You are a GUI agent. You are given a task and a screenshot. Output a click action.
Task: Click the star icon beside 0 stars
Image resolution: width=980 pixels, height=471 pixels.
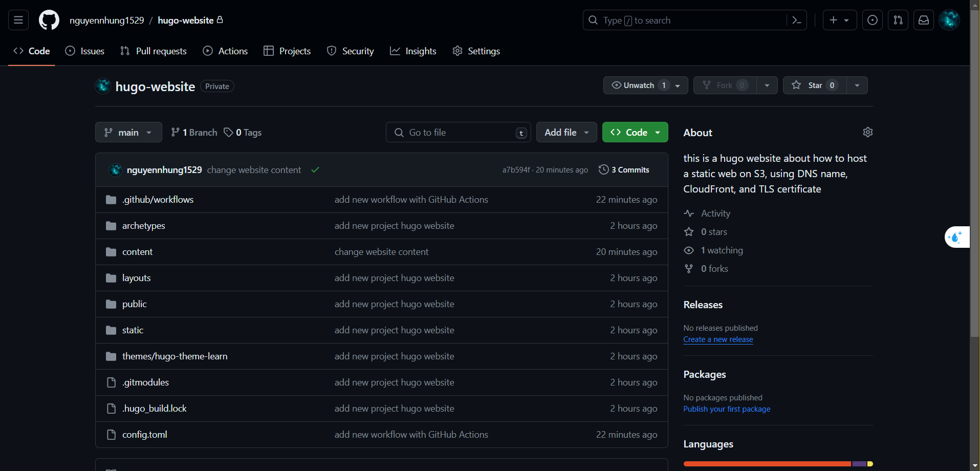(x=689, y=232)
